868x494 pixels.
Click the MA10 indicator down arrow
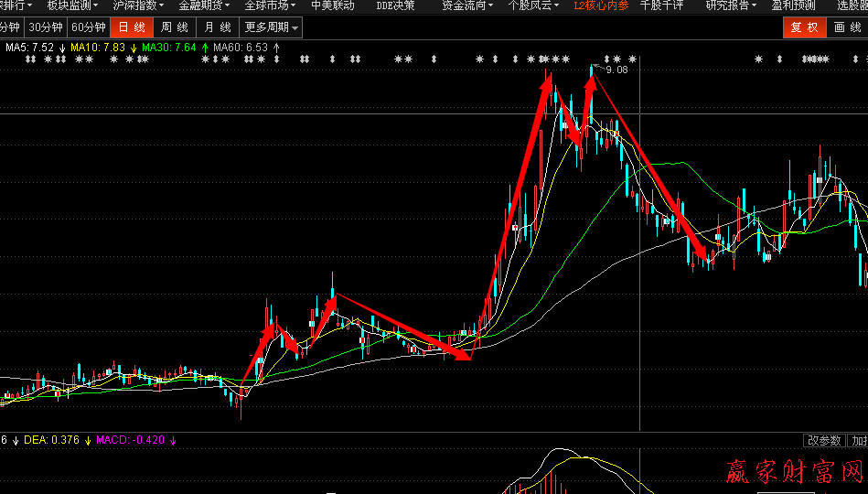[134, 47]
